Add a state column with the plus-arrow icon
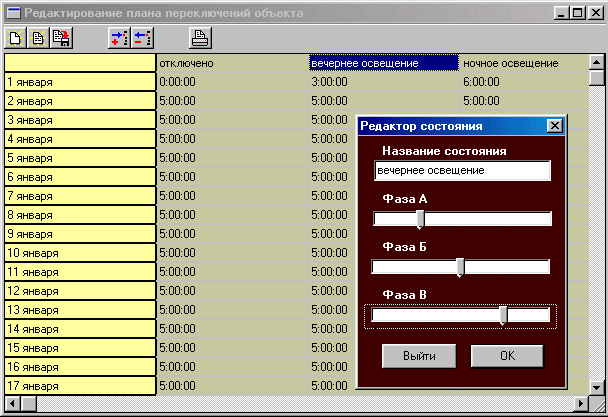This screenshot has height=417, width=608. [119, 38]
